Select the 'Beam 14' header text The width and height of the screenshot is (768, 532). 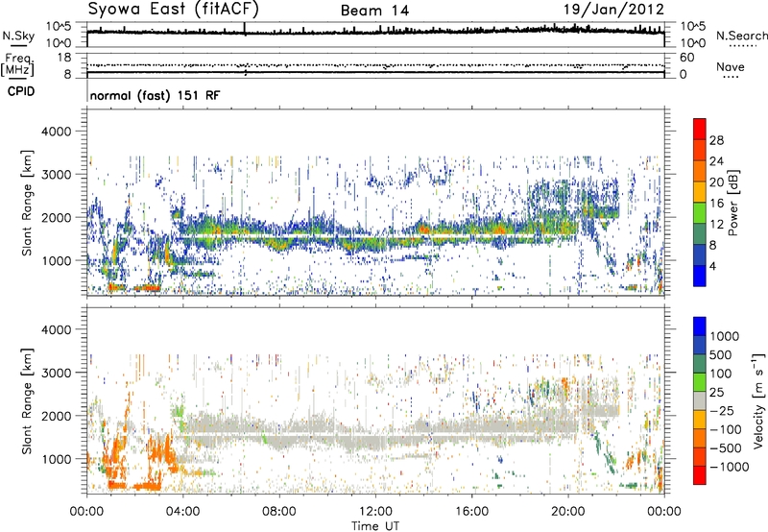coord(374,11)
